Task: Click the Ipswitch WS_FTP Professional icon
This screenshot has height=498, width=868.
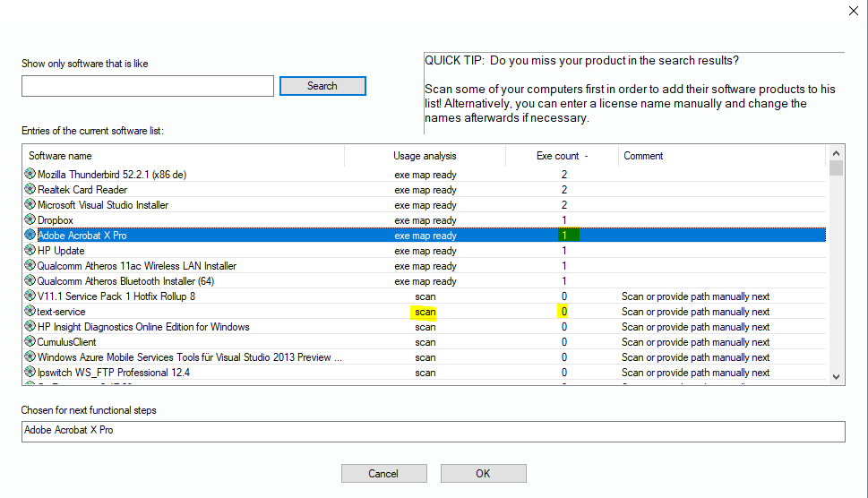Action: (30, 373)
